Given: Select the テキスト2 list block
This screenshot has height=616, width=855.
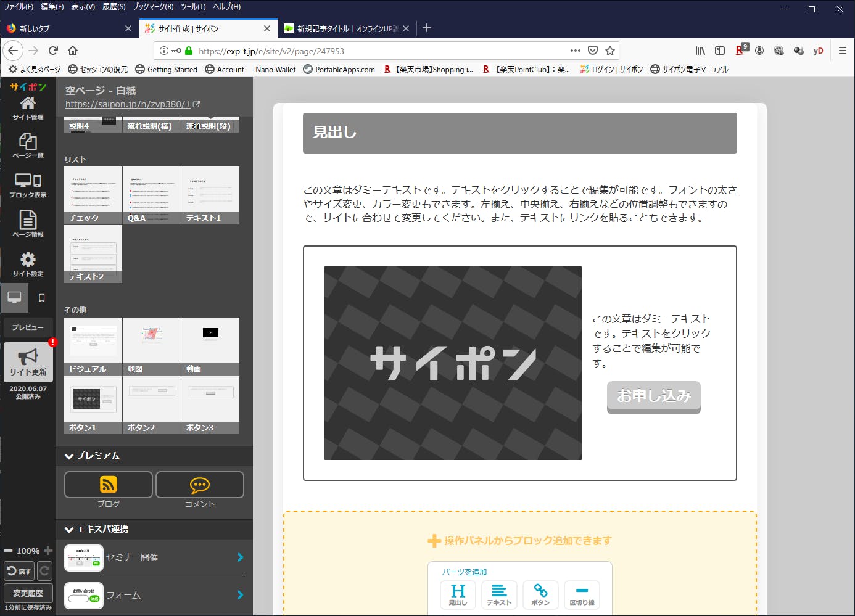Looking at the screenshot, I should 93,253.
